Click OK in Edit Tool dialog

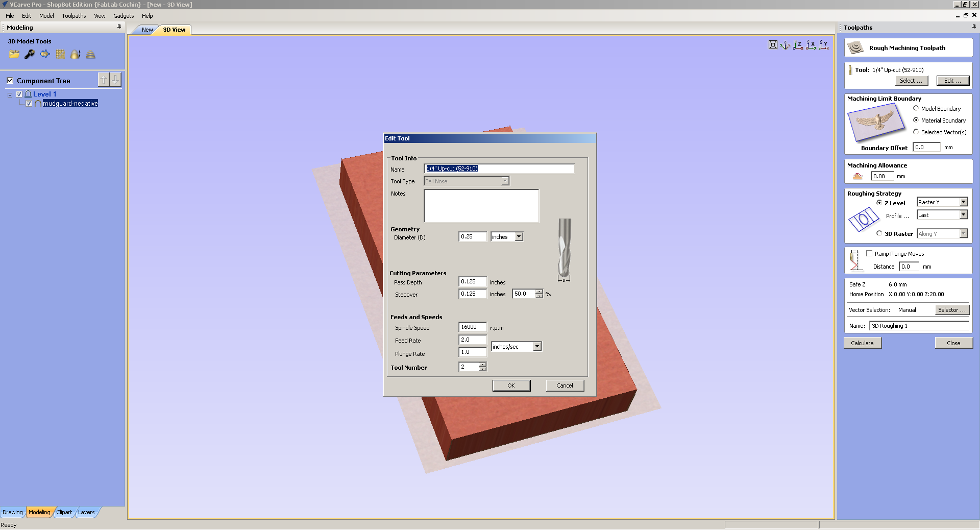[x=511, y=386]
